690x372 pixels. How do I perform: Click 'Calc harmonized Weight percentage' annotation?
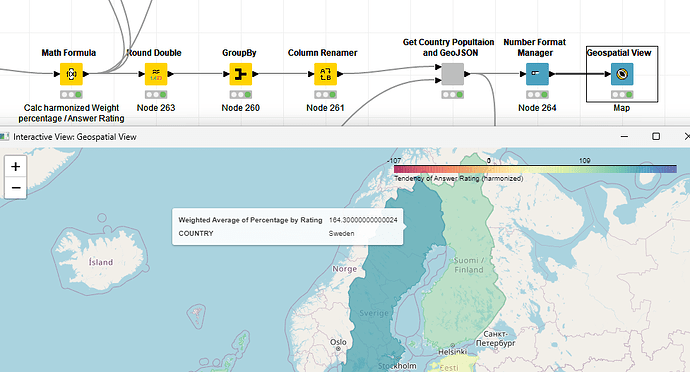71,113
